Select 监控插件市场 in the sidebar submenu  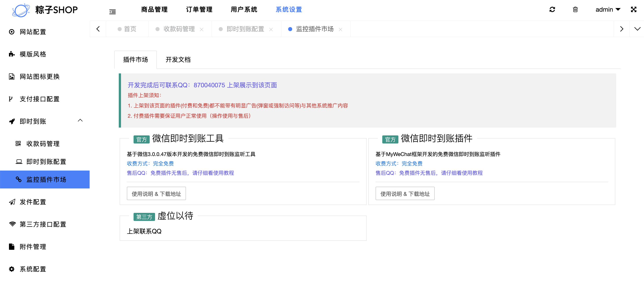tap(45, 179)
